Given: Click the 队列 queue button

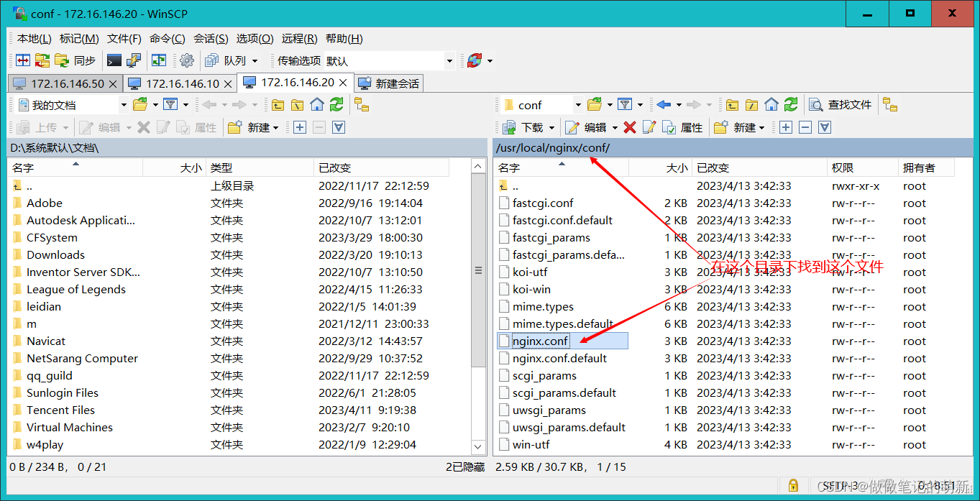Looking at the screenshot, I should point(226,60).
